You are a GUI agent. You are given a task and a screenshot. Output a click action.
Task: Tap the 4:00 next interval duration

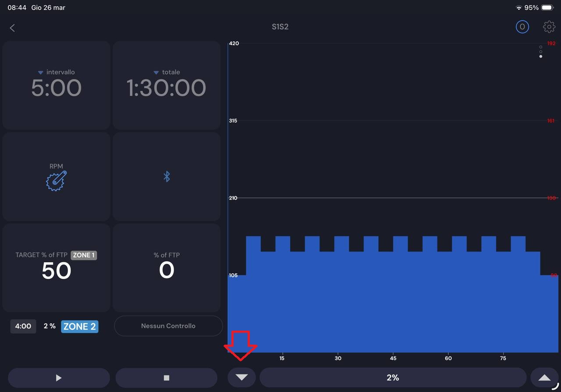coord(23,326)
